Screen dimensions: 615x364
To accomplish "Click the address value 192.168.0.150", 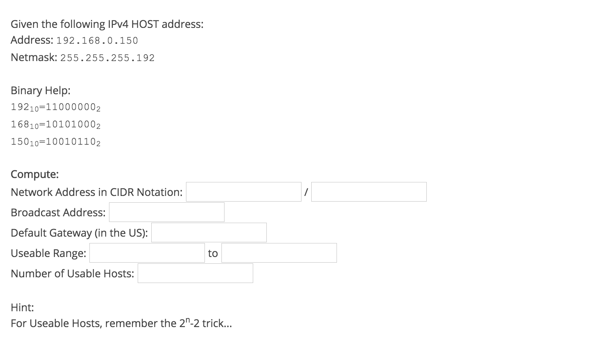I will 97,40.
